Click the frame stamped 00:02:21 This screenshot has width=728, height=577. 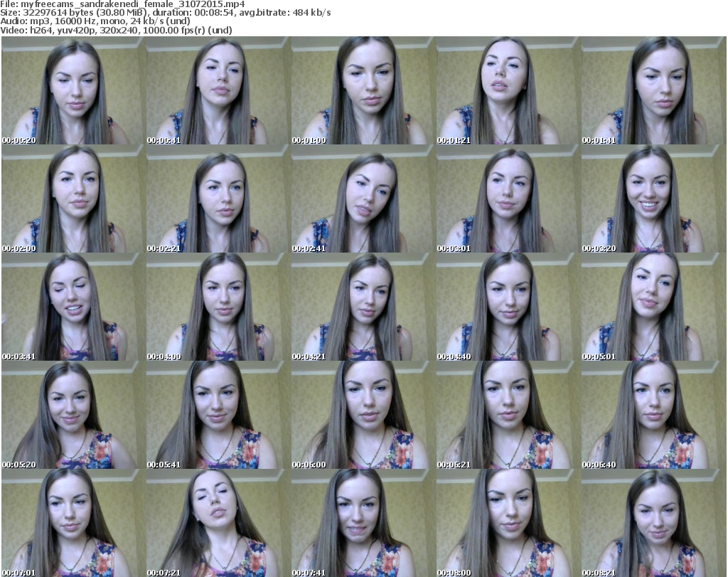point(218,198)
